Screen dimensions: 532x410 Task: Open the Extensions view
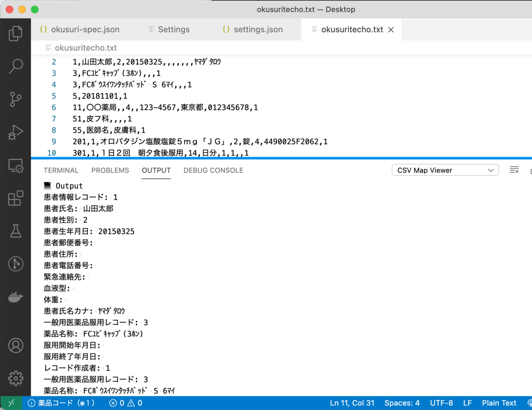[x=16, y=198]
